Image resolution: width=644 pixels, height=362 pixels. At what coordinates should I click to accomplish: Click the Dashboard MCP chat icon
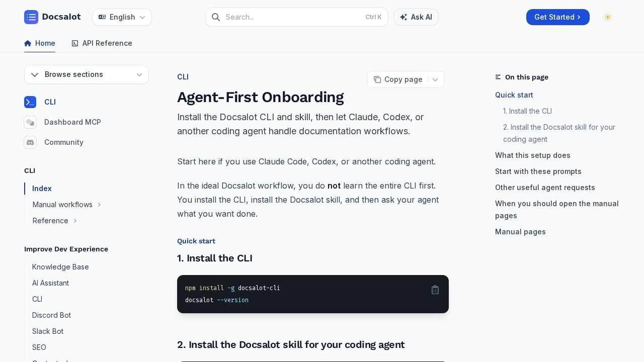pyautogui.click(x=30, y=122)
